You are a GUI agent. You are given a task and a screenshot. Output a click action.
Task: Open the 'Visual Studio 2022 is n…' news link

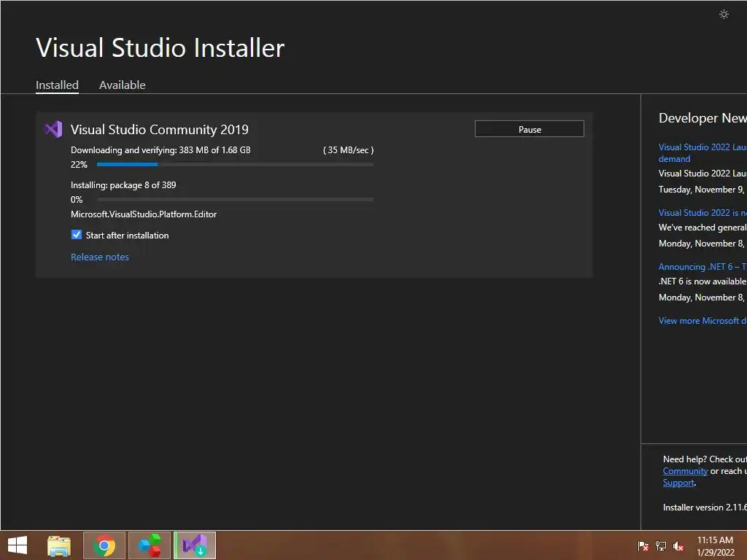(703, 213)
